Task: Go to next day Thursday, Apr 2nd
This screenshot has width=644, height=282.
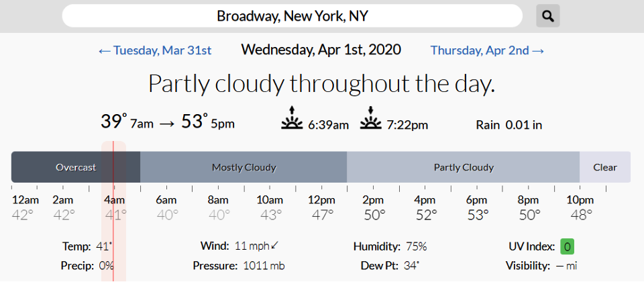Action: point(487,50)
